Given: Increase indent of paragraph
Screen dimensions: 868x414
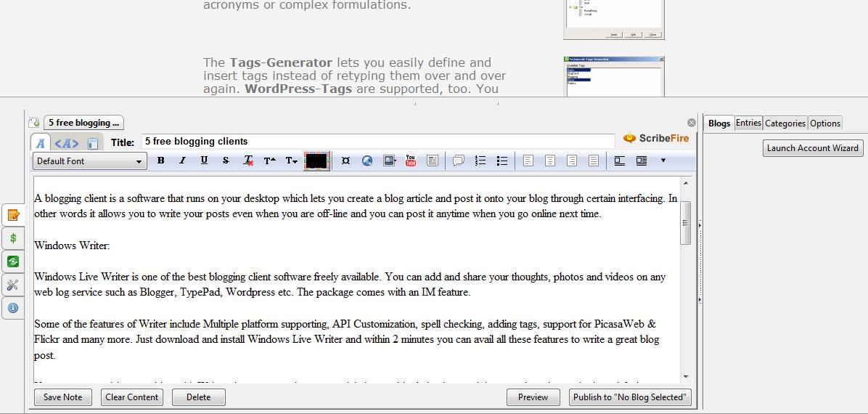Looking at the screenshot, I should (x=641, y=161).
